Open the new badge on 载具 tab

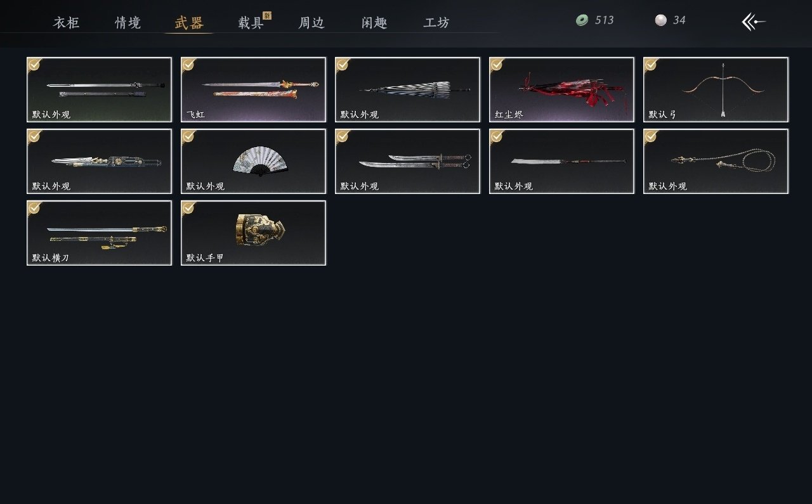267,16
